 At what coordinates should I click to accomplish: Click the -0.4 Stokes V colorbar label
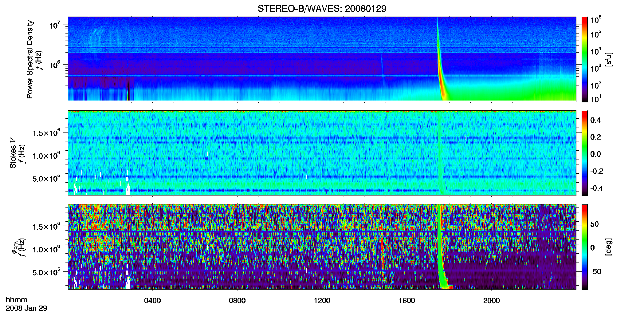coord(597,188)
